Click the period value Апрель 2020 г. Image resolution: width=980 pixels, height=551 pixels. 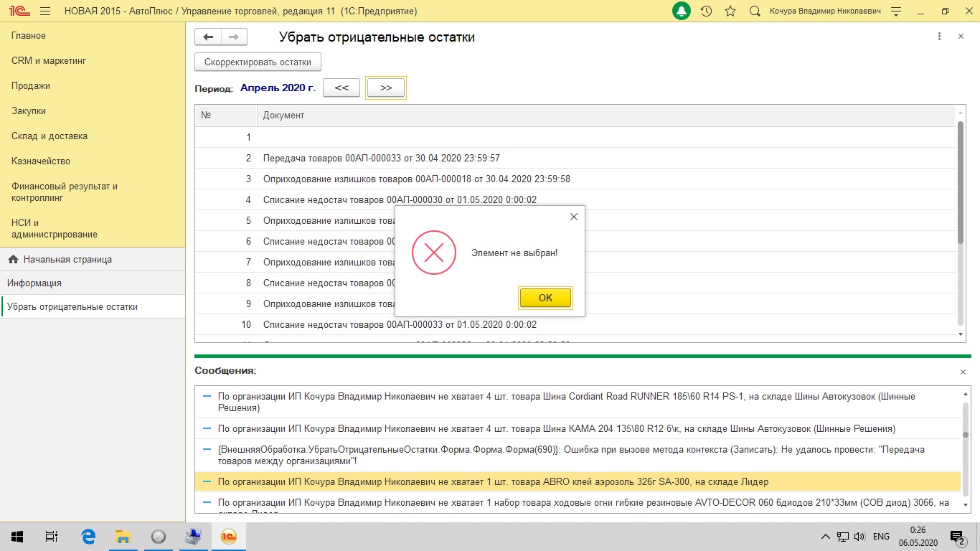[278, 88]
